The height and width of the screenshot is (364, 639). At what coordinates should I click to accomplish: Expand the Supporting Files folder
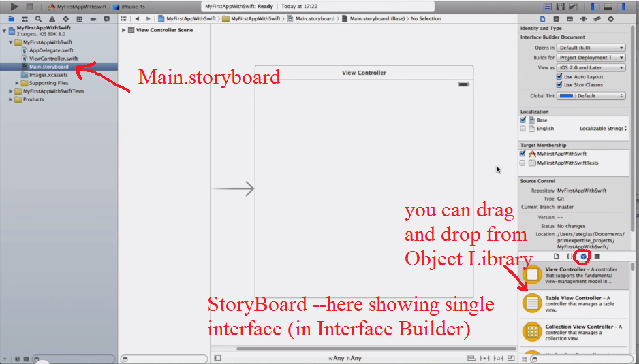click(x=17, y=83)
